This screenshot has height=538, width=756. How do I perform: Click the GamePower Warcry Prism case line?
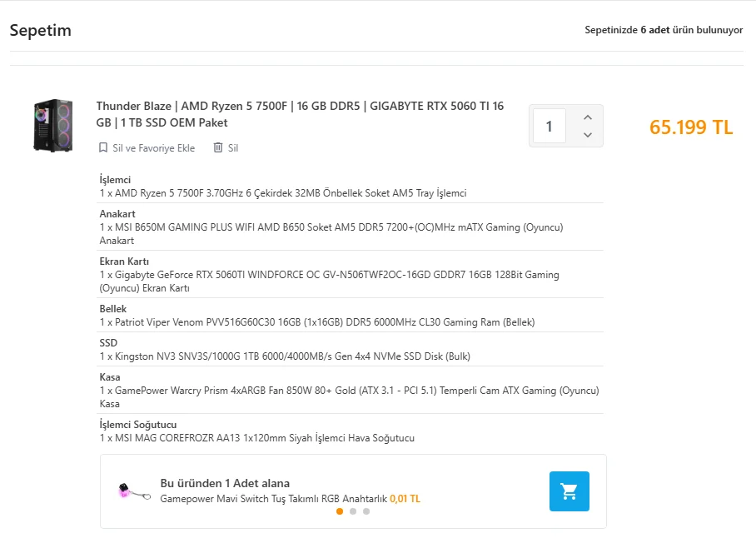pyautogui.click(x=350, y=397)
